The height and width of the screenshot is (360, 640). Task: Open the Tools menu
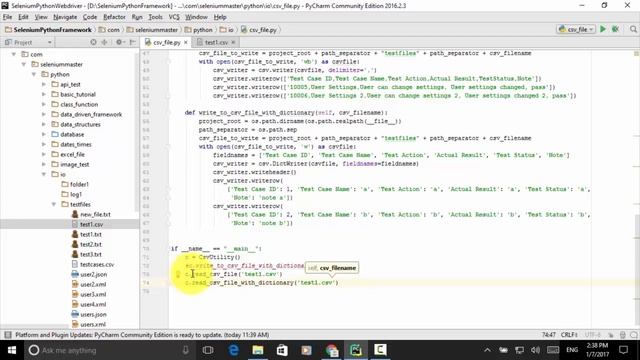click(x=155, y=17)
